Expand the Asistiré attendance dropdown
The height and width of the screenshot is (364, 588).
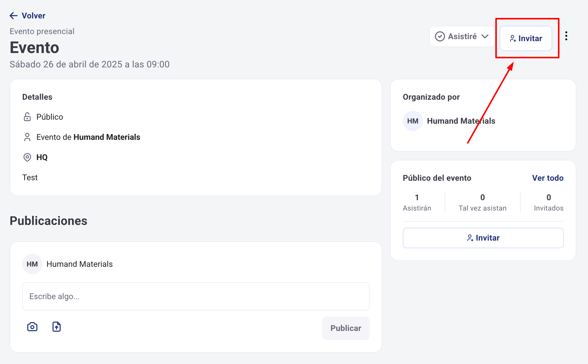[x=462, y=36]
